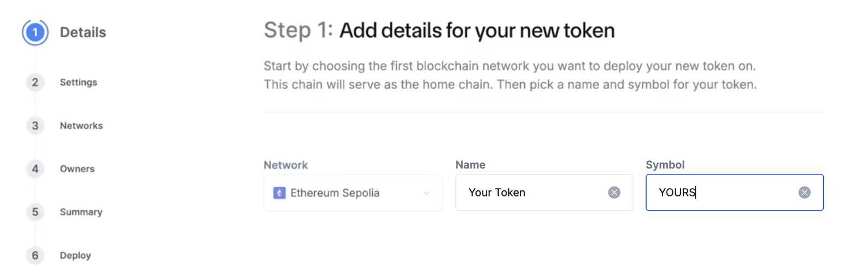This screenshot has width=868, height=279.
Task: Click the step 3 number circle
Action: tap(35, 126)
